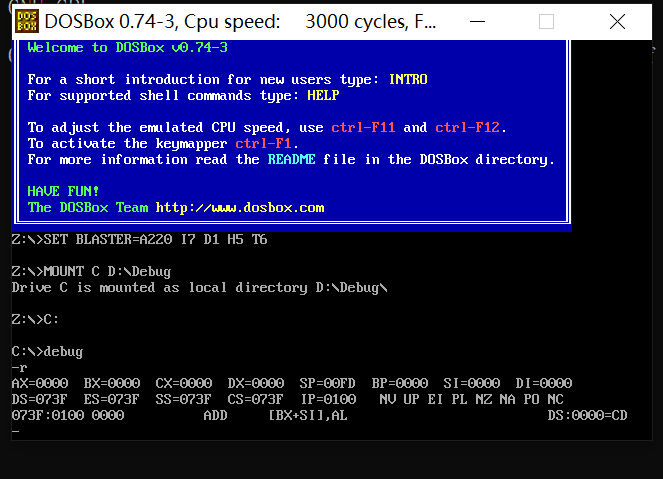Screen dimensions: 663x479
Task: Click the SS=073F segment register
Action: coord(184,400)
